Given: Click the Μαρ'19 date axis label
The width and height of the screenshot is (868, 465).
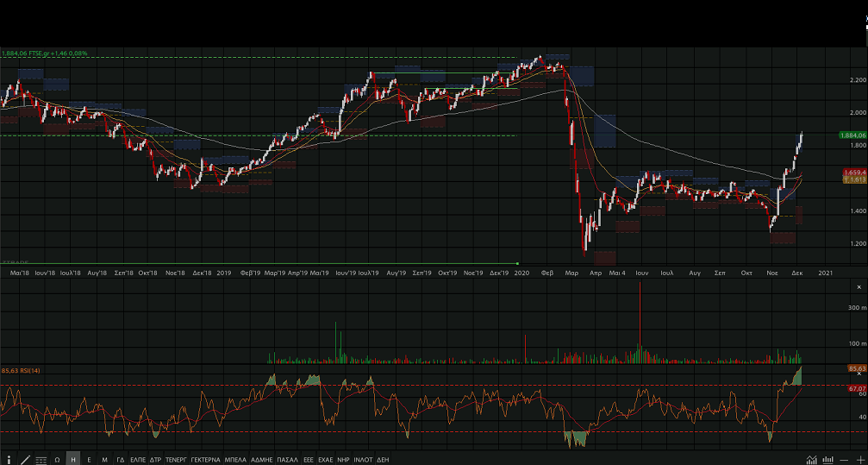Looking at the screenshot, I should click(275, 273).
